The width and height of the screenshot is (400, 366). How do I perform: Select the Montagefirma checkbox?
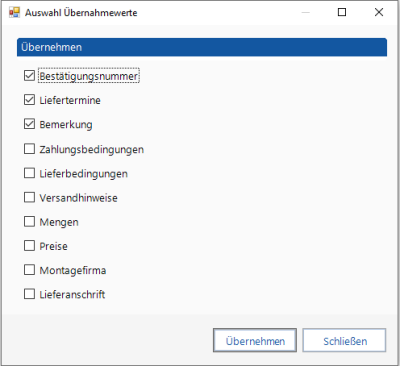tap(29, 270)
